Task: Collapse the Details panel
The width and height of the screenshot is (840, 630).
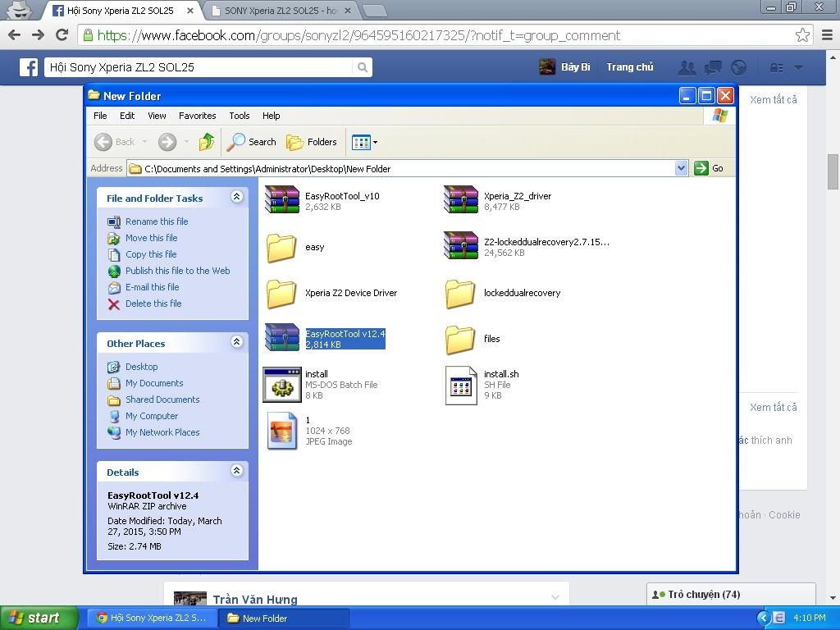Action: [x=237, y=470]
